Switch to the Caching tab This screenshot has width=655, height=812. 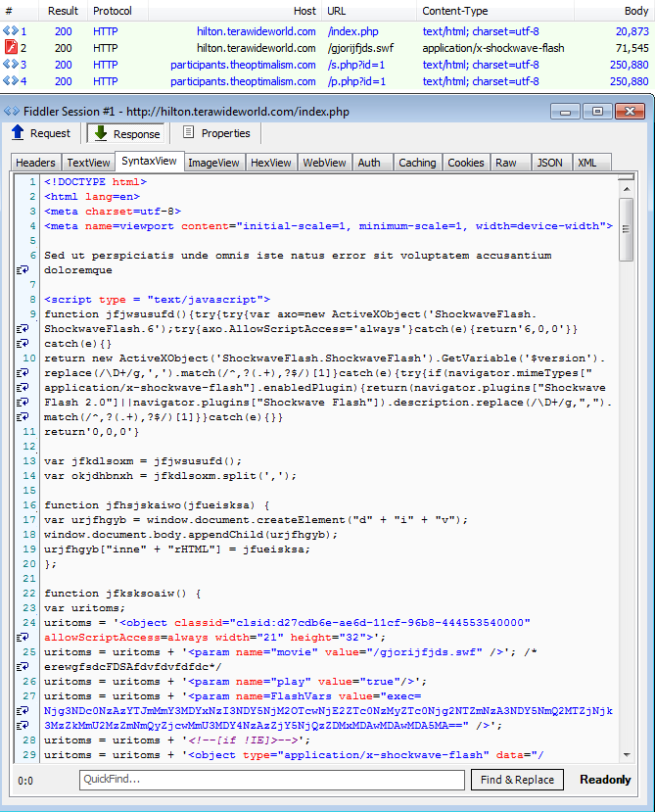tap(417, 163)
